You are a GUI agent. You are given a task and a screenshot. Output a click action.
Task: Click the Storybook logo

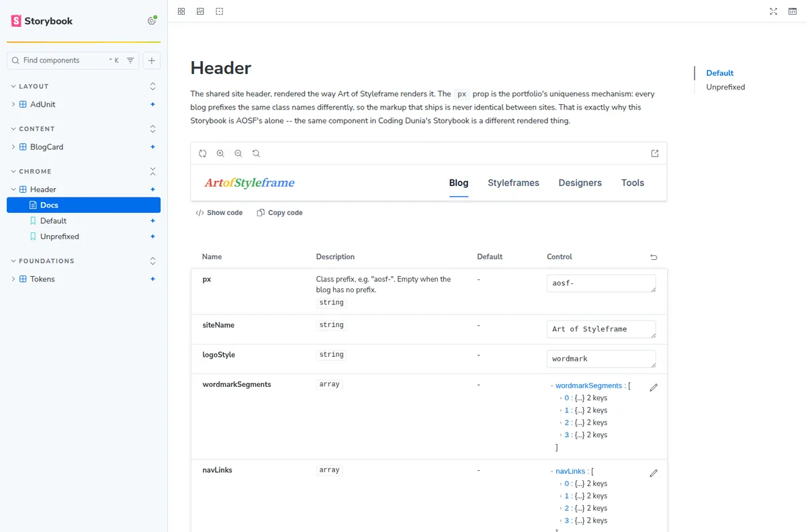(x=42, y=21)
